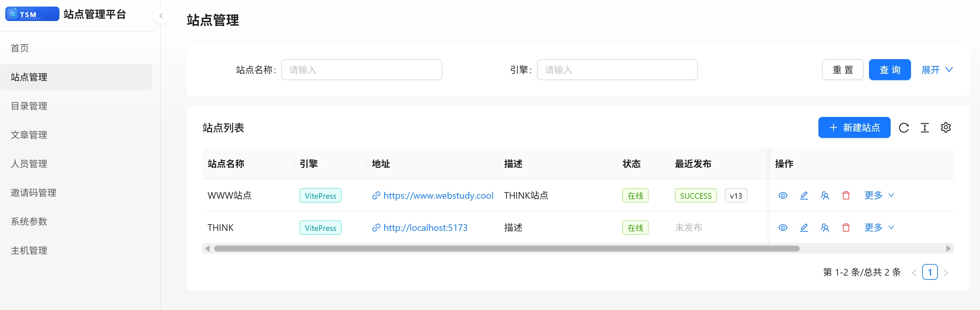Viewport: 980px width, 310px height.
Task: Open 文章管理 in the sidebar
Action: coord(76,135)
